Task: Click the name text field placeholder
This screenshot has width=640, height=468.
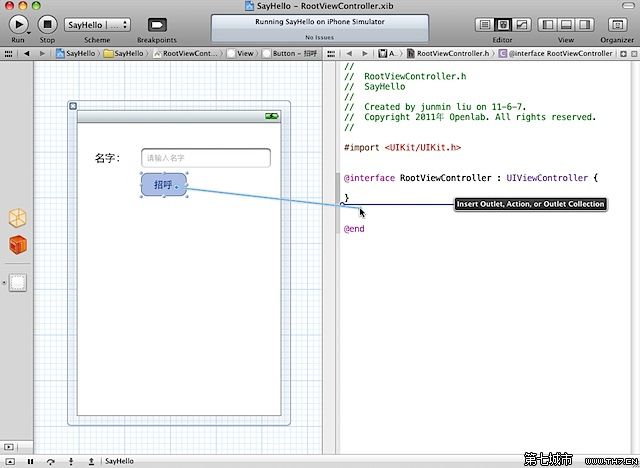Action: coord(206,158)
